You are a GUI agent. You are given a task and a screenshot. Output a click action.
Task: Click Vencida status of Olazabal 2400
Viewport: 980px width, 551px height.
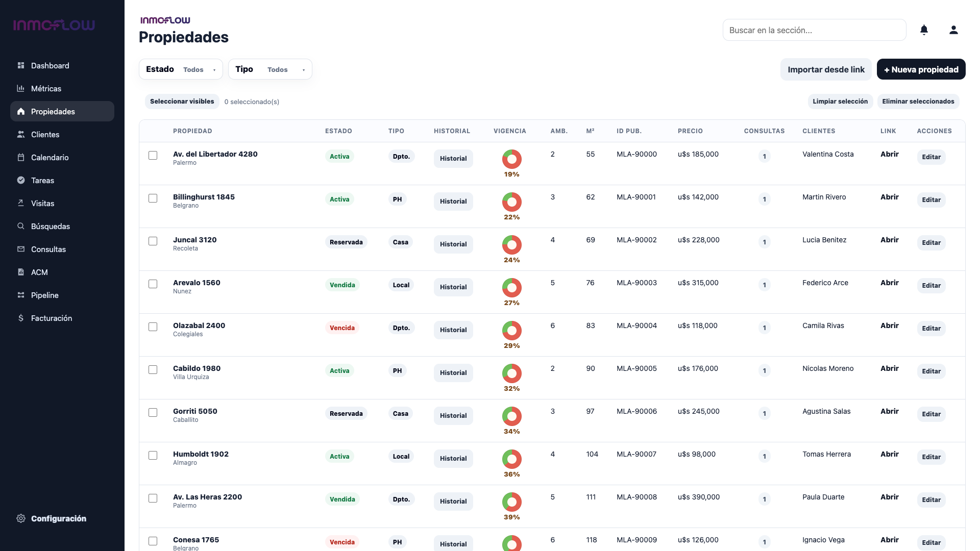(x=342, y=328)
